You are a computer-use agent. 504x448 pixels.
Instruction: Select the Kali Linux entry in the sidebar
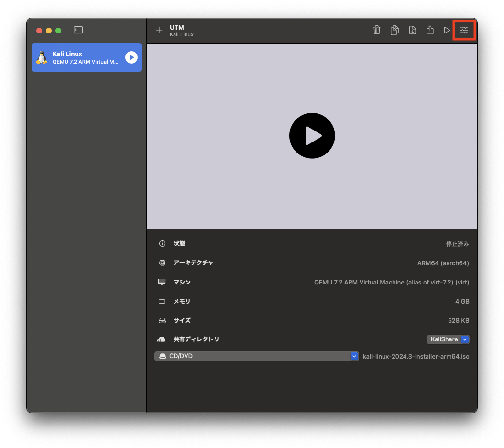click(x=87, y=57)
